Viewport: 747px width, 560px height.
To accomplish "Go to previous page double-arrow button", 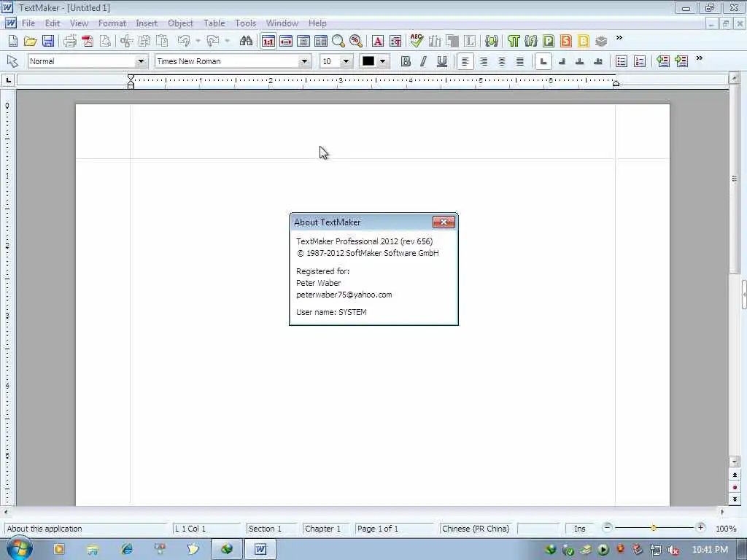I will pos(735,475).
